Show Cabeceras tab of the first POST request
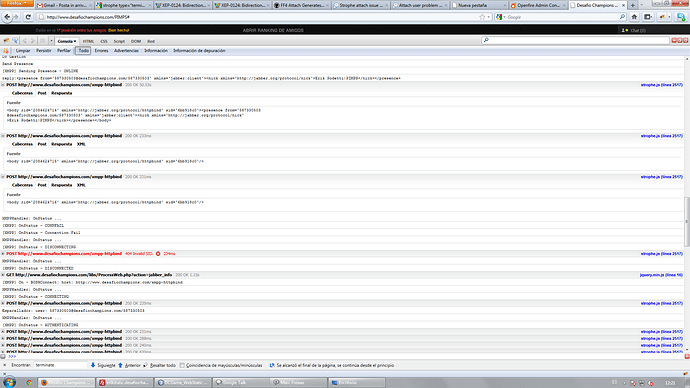 point(22,93)
